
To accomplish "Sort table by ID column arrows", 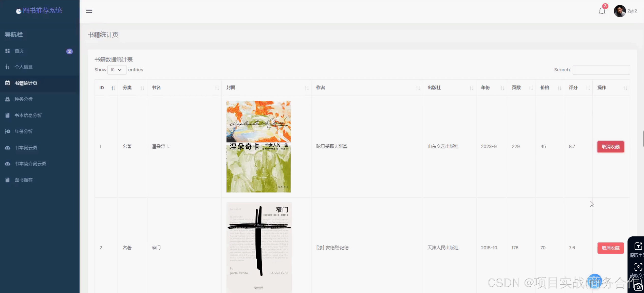I will coord(113,88).
